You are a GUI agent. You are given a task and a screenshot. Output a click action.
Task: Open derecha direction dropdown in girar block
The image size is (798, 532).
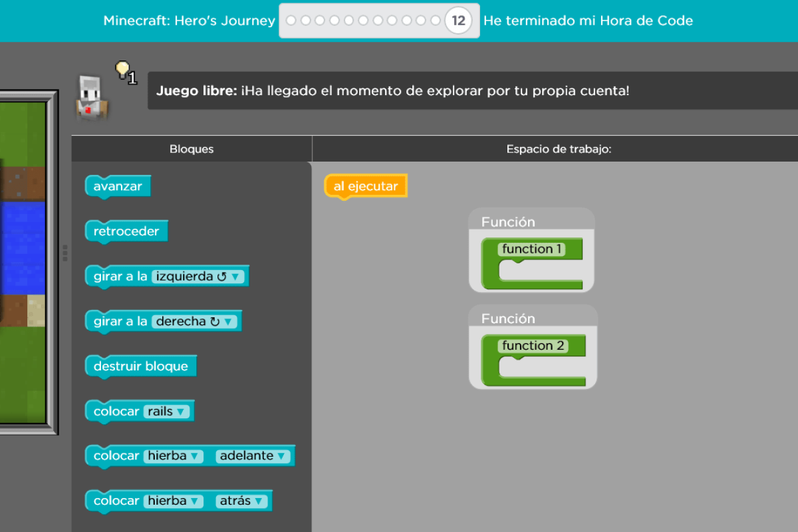point(194,322)
